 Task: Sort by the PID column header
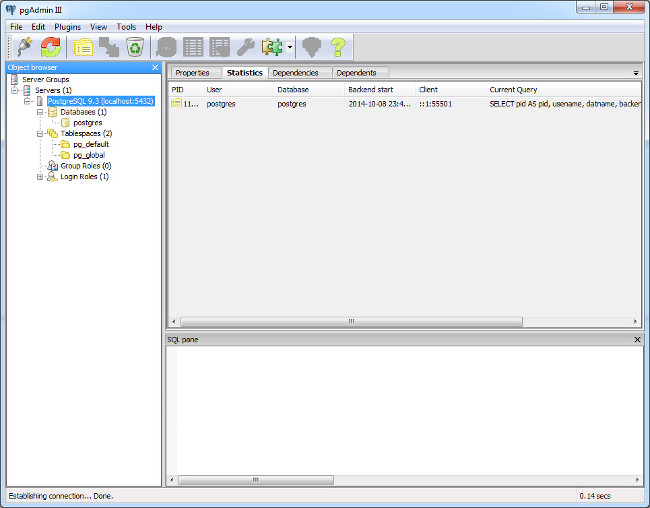186,90
